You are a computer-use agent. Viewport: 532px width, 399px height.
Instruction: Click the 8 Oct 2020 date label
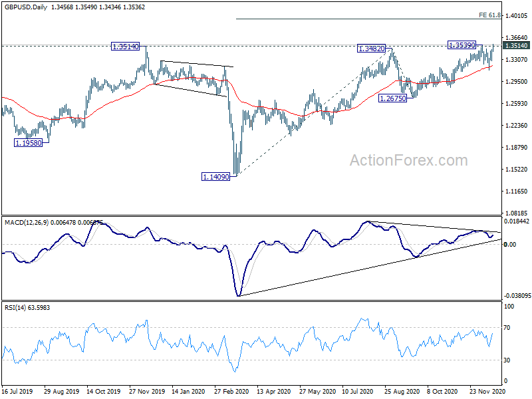(442, 391)
